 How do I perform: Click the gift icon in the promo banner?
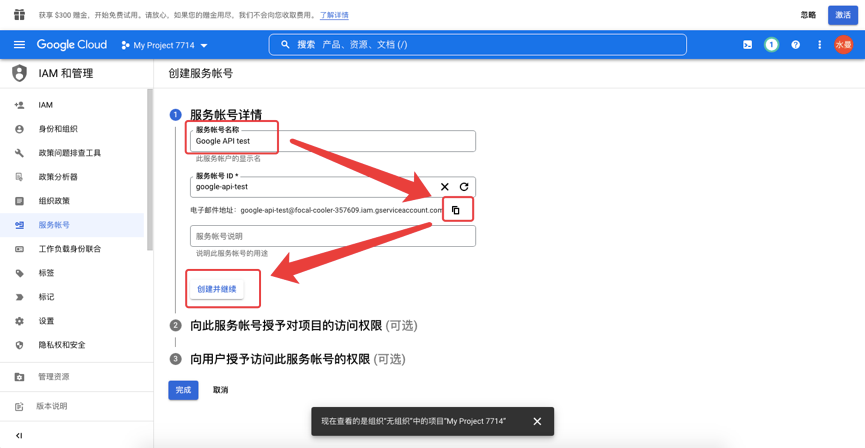pyautogui.click(x=19, y=14)
